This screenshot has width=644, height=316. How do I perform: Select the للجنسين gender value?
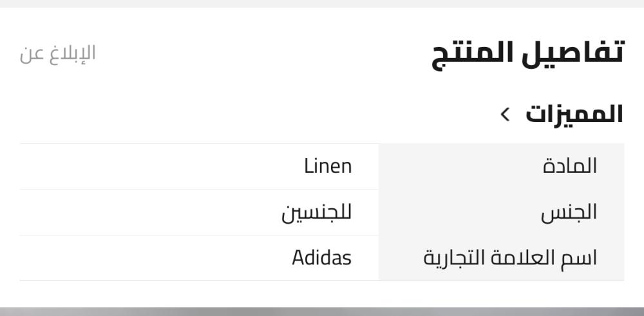point(316,213)
